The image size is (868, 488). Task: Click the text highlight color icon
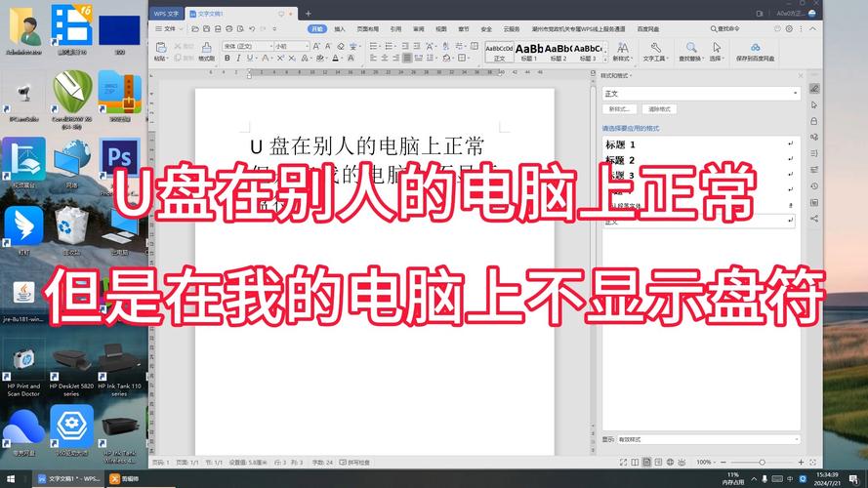click(319, 59)
